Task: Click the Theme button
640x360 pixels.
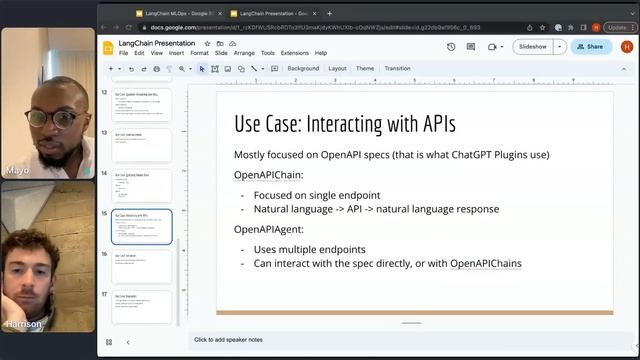Action: (365, 69)
